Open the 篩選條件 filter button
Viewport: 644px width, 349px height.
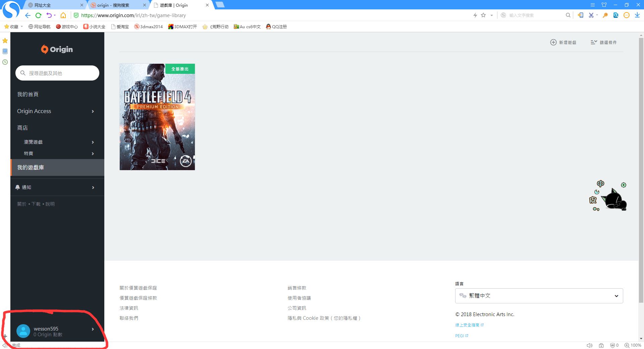coord(604,42)
